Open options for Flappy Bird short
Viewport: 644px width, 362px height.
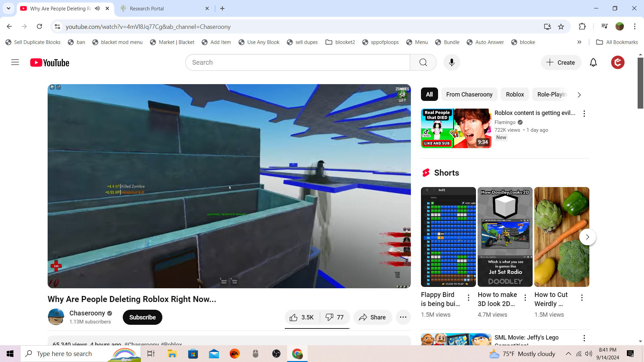[x=469, y=297]
